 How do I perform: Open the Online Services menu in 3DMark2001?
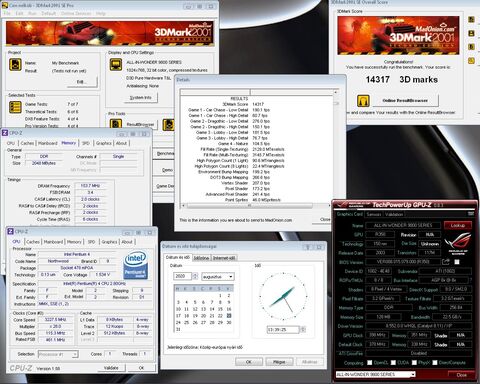[x=76, y=13]
